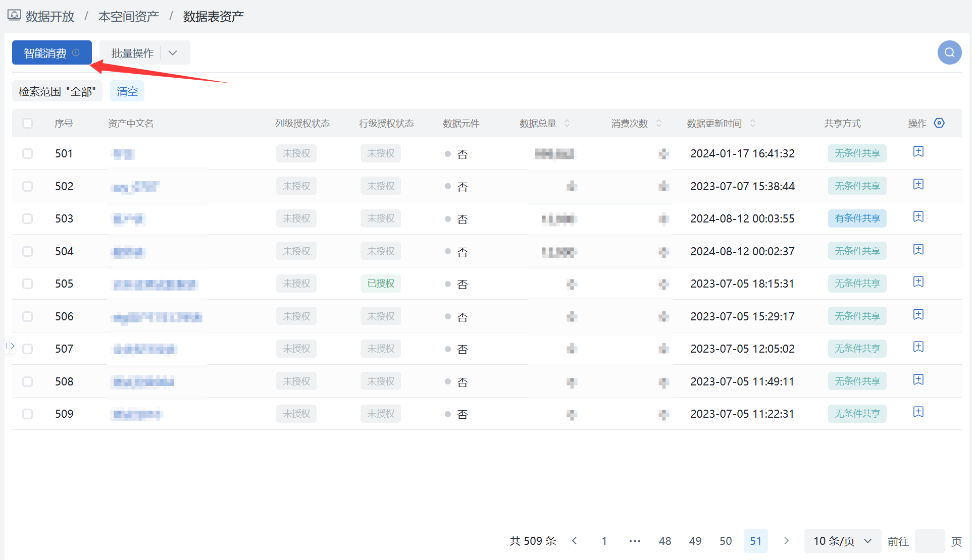Screen dimensions: 972x560
Task: Check the select-all header checkbox
Action: [28, 124]
